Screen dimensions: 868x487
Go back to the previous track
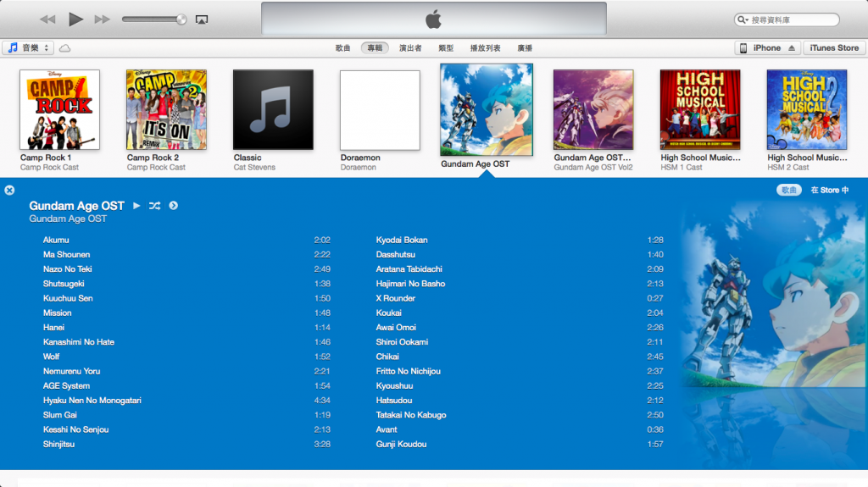pyautogui.click(x=47, y=19)
